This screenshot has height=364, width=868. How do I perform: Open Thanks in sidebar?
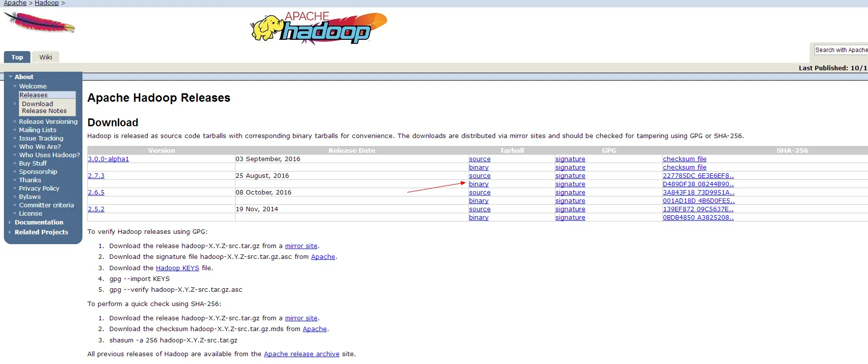click(30, 180)
